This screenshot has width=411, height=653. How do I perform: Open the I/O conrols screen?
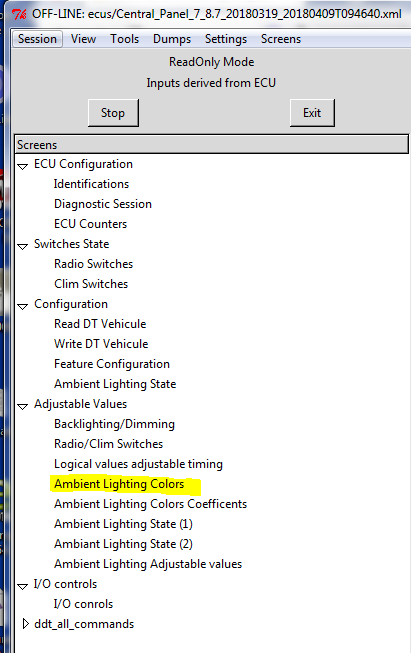click(83, 604)
